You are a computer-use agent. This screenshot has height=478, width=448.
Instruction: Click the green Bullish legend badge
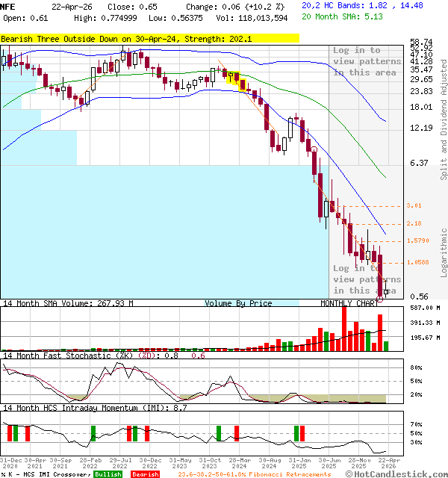pos(108,474)
